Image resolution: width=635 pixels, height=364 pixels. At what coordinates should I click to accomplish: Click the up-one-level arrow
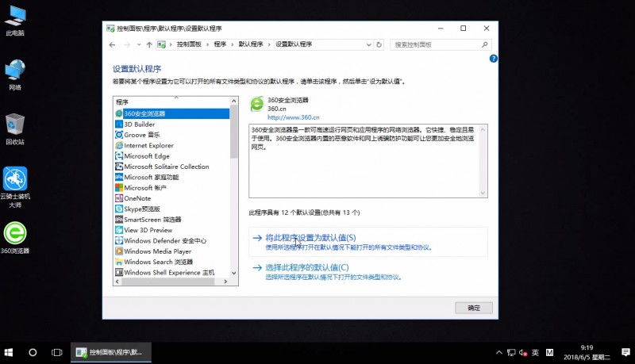tap(149, 44)
